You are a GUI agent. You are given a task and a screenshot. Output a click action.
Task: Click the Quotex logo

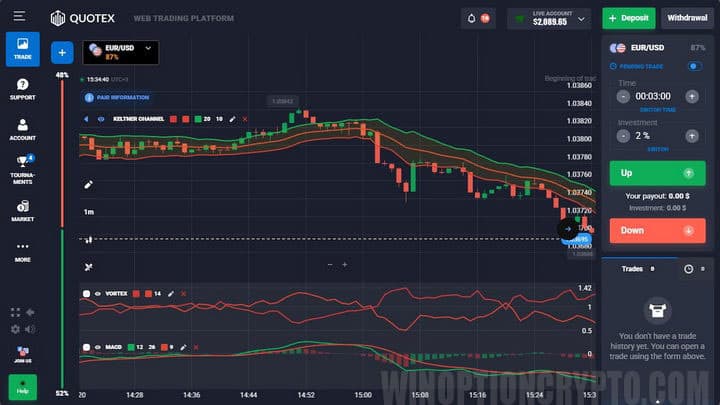click(83, 18)
